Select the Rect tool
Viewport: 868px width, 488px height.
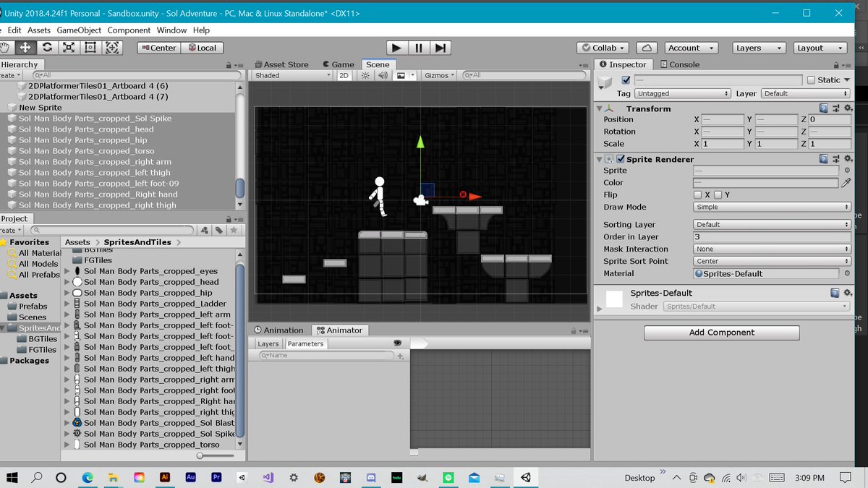(90, 48)
